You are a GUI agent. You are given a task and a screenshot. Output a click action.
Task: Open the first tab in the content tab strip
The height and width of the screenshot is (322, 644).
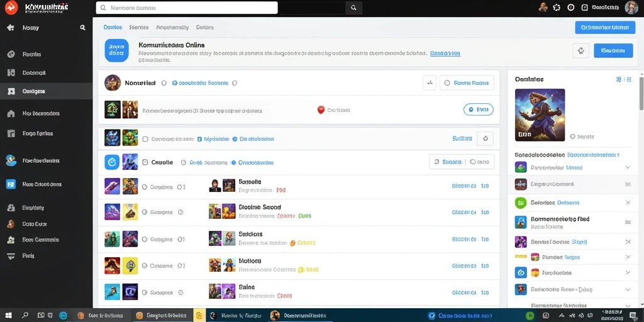(113, 27)
